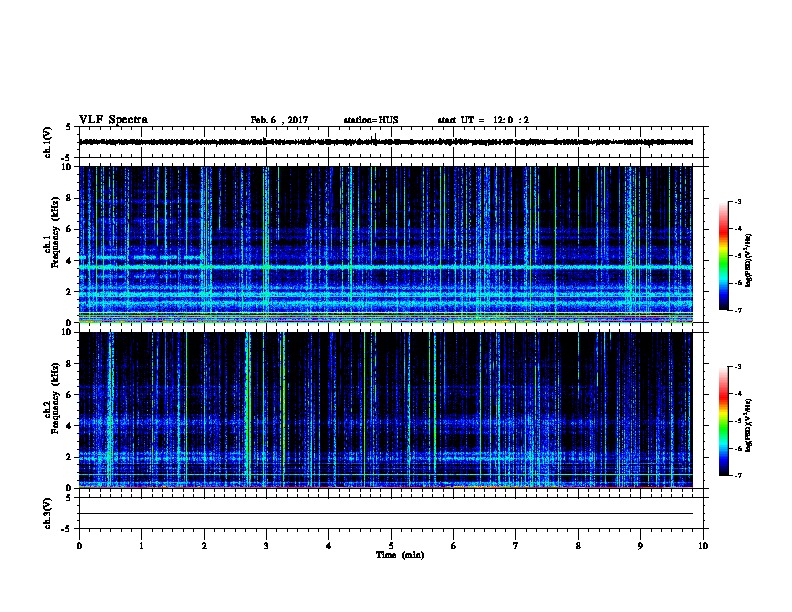792x612 pixels.
Task: Click the "-7" label on ch.1 color bar
Action: pyautogui.click(x=738, y=310)
